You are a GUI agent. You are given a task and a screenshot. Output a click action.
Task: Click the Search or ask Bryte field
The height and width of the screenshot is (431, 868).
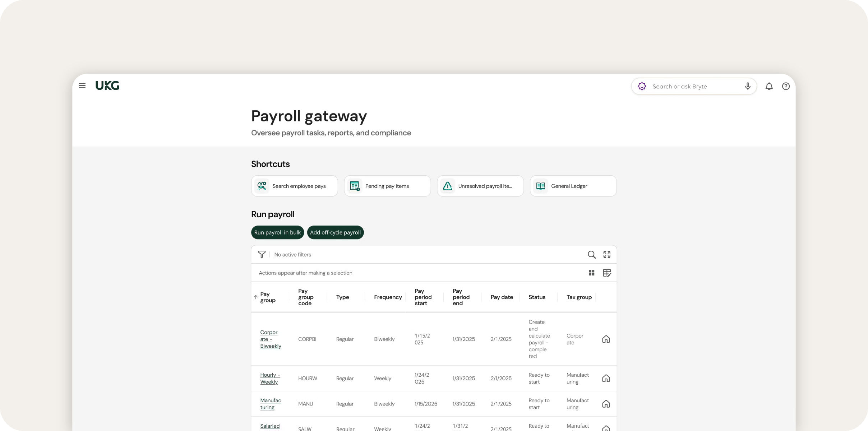click(x=693, y=87)
